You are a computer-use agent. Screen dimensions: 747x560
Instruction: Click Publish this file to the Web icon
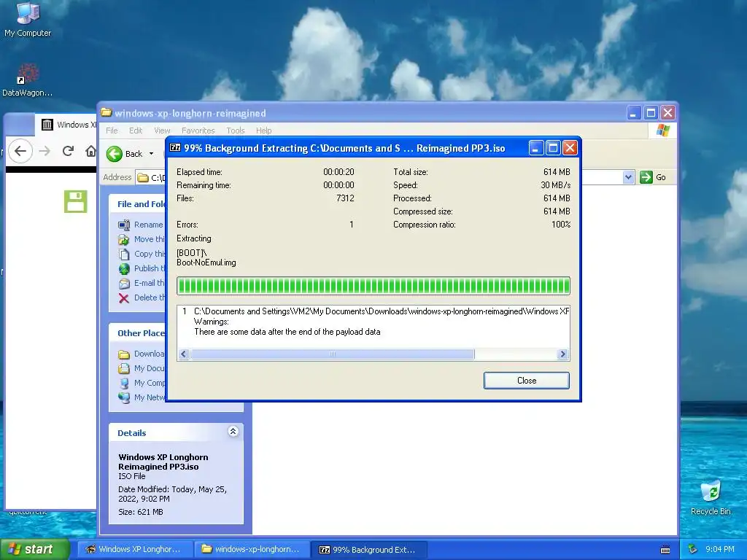point(124,269)
